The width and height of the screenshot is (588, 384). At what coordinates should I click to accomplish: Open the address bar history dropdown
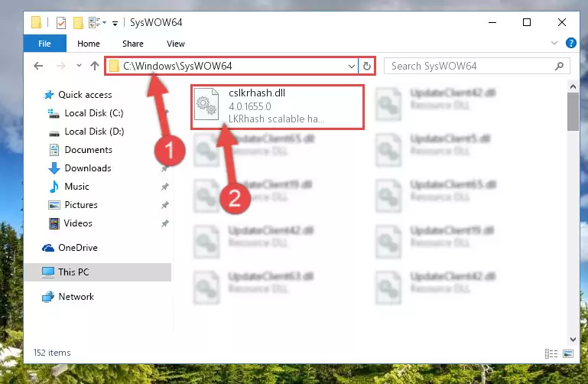352,67
